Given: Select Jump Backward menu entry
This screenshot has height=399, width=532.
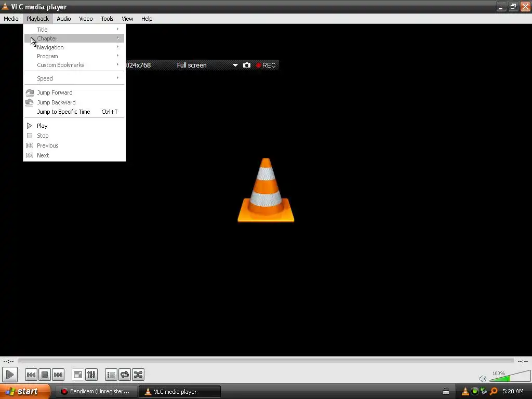Looking at the screenshot, I should point(74,102).
